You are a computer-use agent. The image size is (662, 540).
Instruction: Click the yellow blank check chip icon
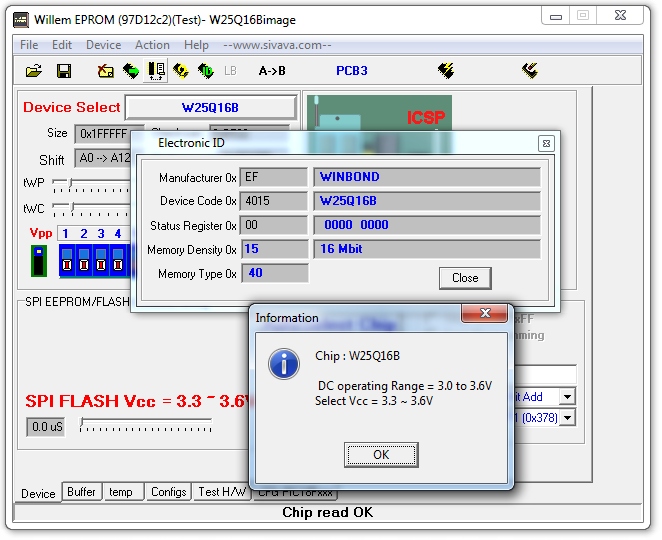pyautogui.click(x=181, y=71)
